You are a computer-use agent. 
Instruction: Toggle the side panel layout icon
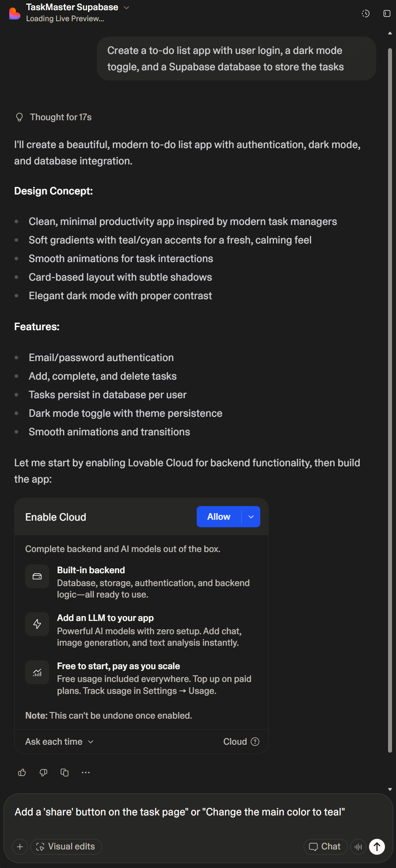(x=387, y=13)
